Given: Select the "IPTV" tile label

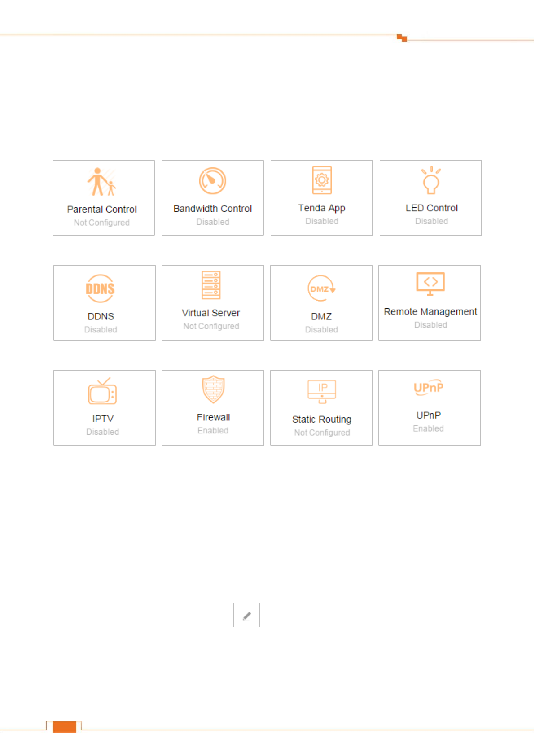Looking at the screenshot, I should point(103,419).
